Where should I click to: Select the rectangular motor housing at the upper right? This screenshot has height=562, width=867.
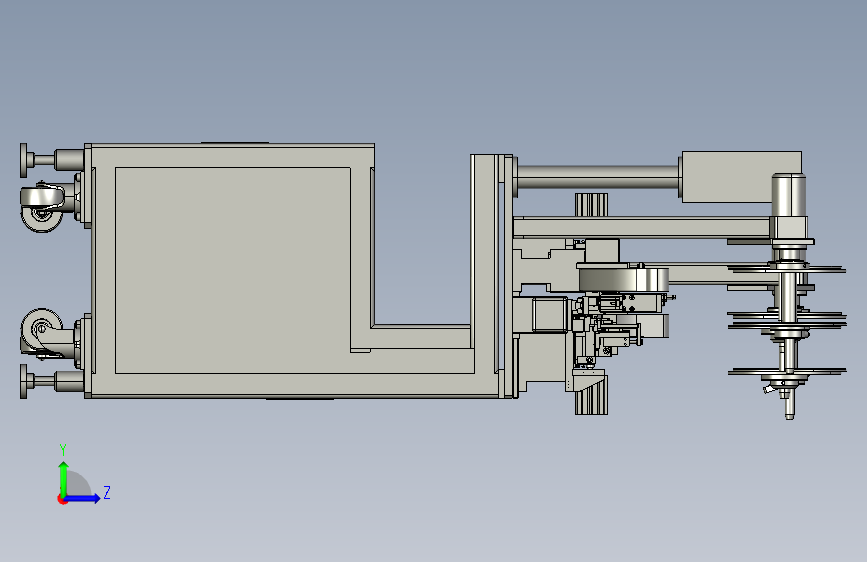741,177
